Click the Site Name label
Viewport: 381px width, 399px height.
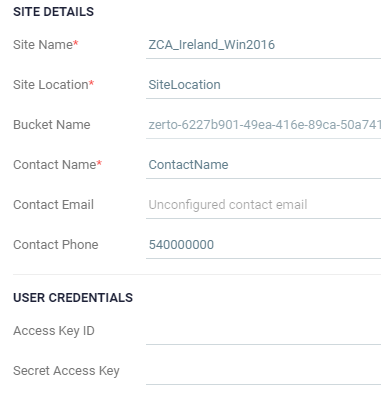[x=43, y=45]
